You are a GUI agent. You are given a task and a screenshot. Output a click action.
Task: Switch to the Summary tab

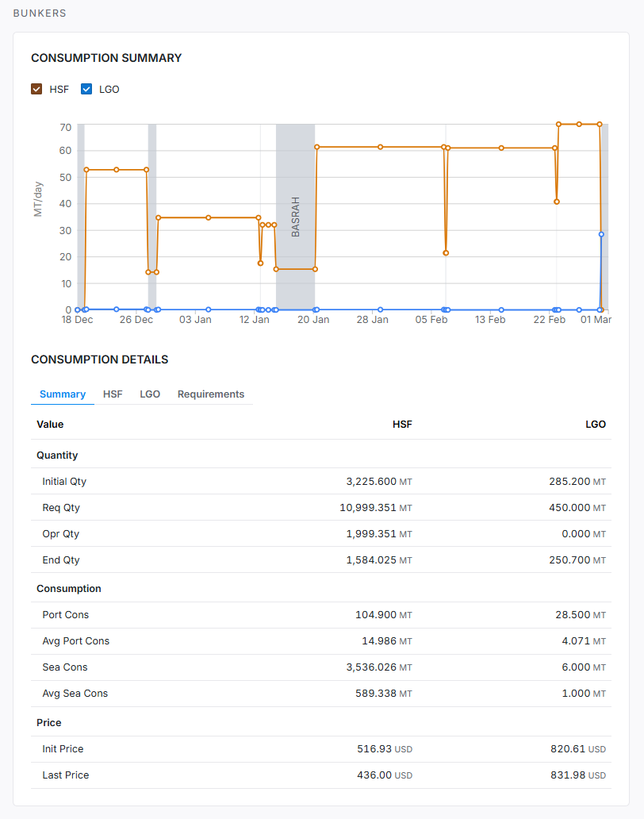[63, 394]
